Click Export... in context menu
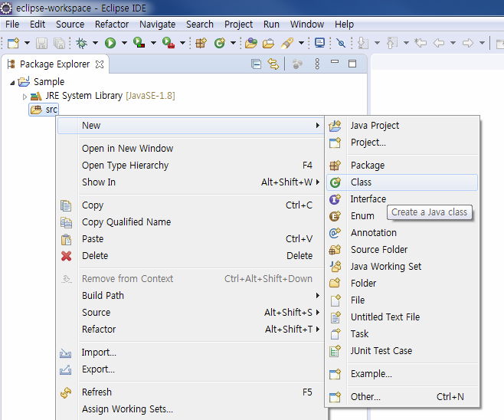Viewport: 504px width, 420px height. (190, 369)
